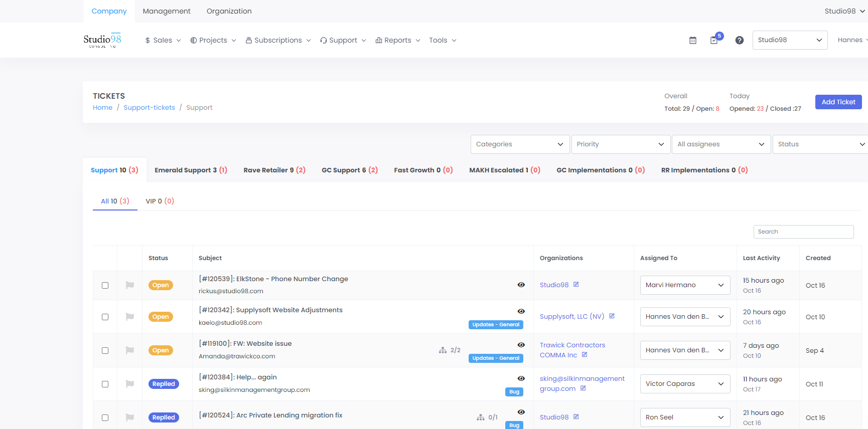Tick checkbox for FW: Website issue ticket
This screenshot has width=868, height=429.
click(105, 350)
